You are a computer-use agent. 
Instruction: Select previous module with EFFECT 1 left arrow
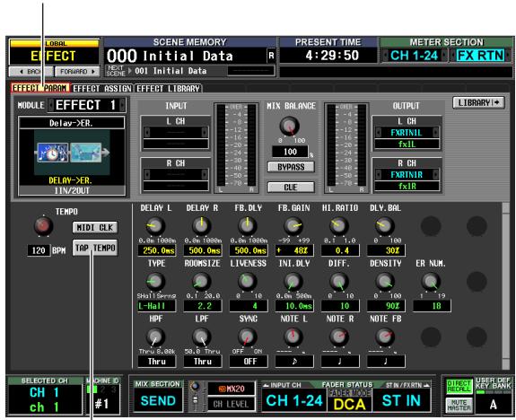tap(51, 105)
